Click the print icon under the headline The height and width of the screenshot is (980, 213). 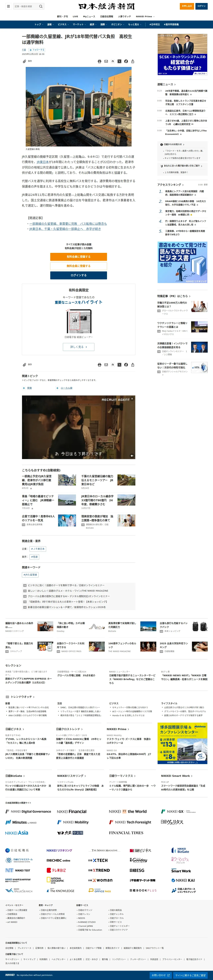[x=100, y=61]
